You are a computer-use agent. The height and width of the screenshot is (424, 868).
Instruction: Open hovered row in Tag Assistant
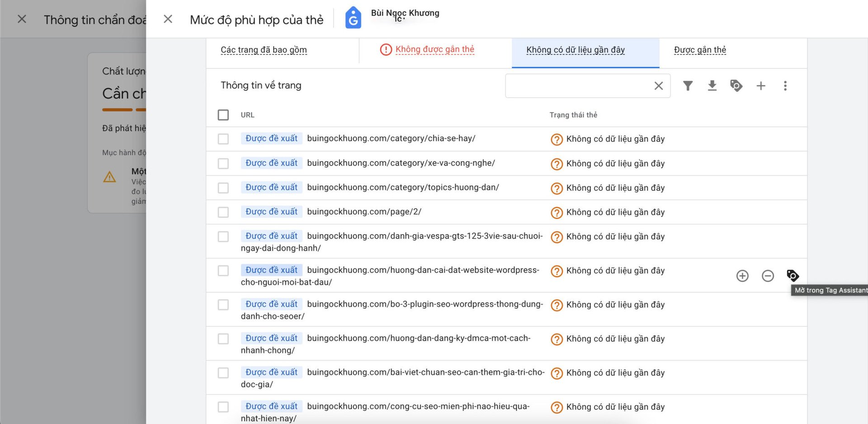[793, 275]
